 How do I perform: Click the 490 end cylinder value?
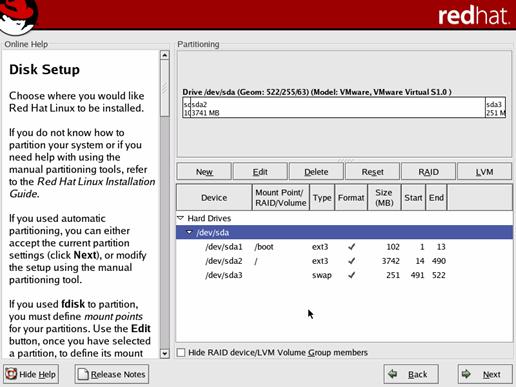click(x=439, y=261)
